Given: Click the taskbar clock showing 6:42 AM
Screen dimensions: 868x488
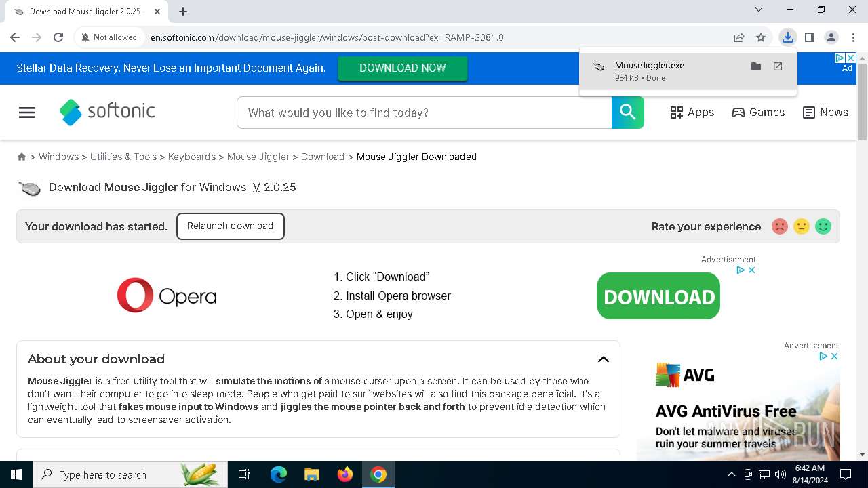Looking at the screenshot, I should [810, 474].
